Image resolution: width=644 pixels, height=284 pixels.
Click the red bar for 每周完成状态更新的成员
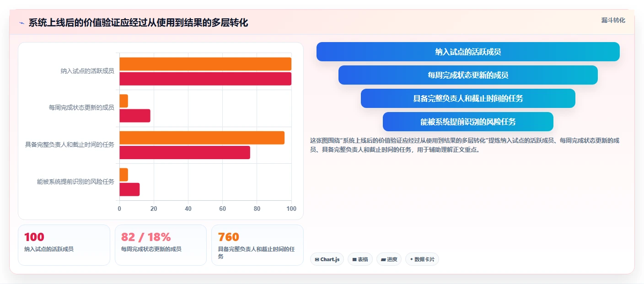click(135, 116)
